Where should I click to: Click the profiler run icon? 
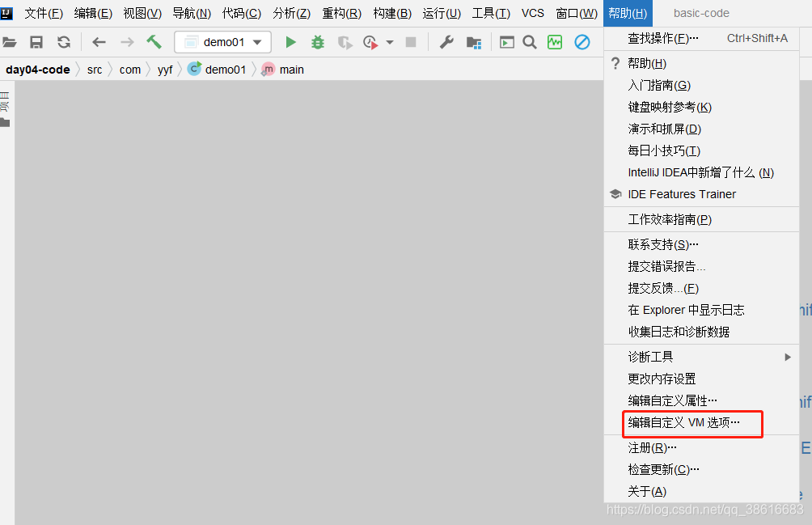click(370, 42)
